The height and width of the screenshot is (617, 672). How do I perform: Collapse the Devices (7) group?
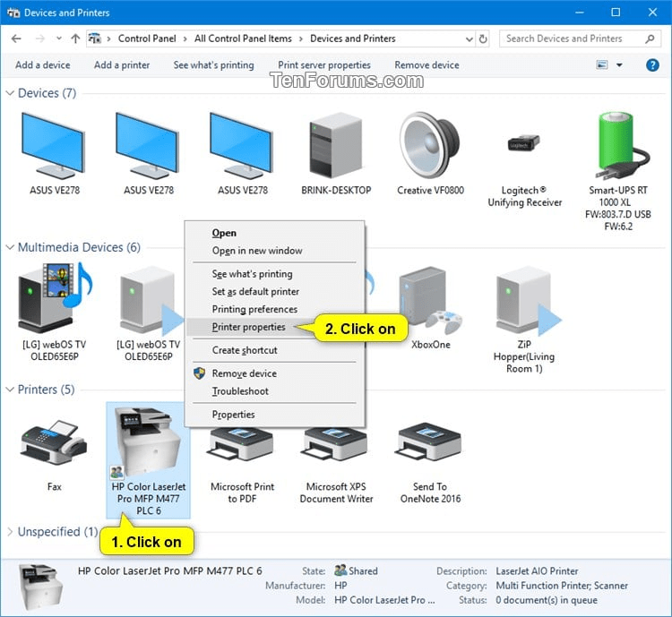[x=11, y=94]
